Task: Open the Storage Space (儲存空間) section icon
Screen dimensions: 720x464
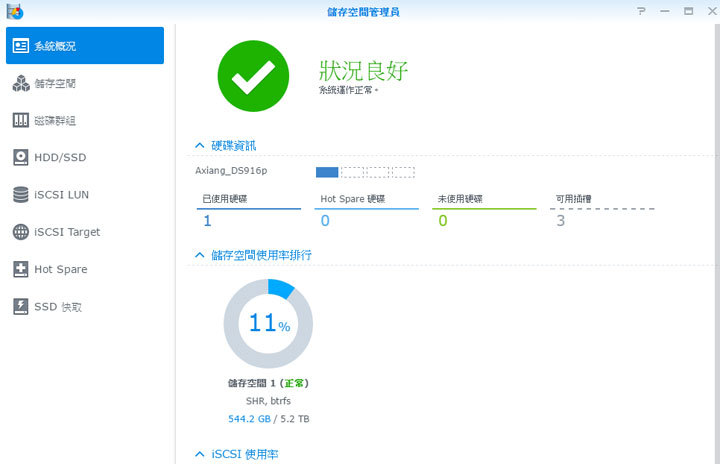Action: coord(21,83)
